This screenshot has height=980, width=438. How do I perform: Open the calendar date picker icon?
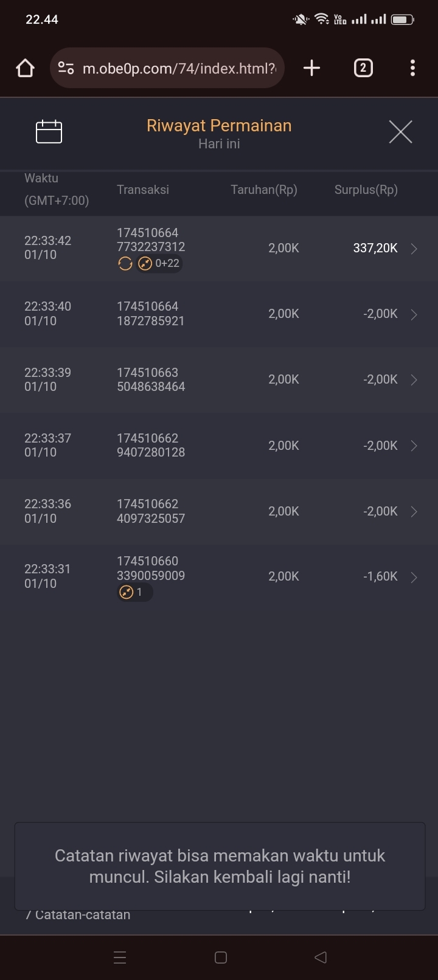coord(49,131)
